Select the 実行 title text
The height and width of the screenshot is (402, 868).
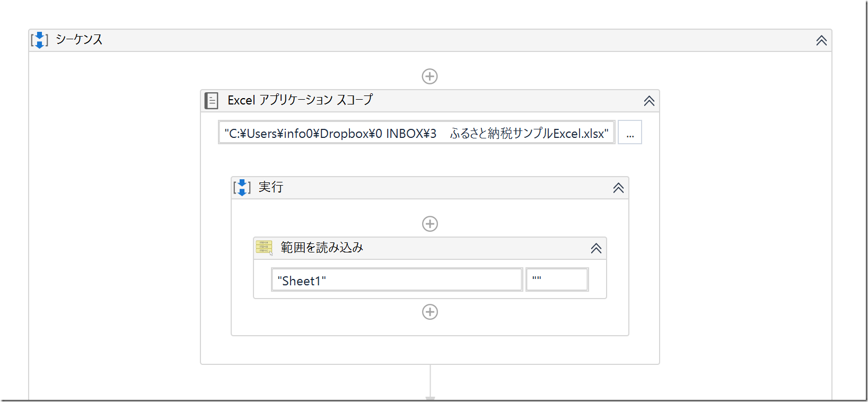271,187
